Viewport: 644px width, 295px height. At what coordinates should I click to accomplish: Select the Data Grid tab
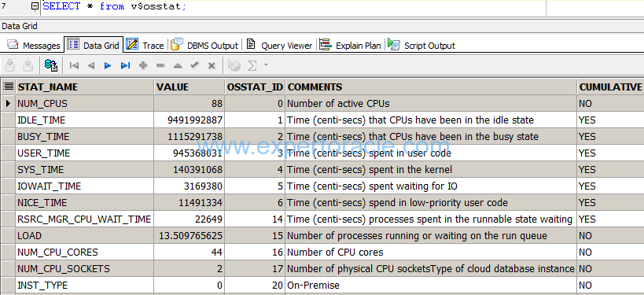pos(94,45)
